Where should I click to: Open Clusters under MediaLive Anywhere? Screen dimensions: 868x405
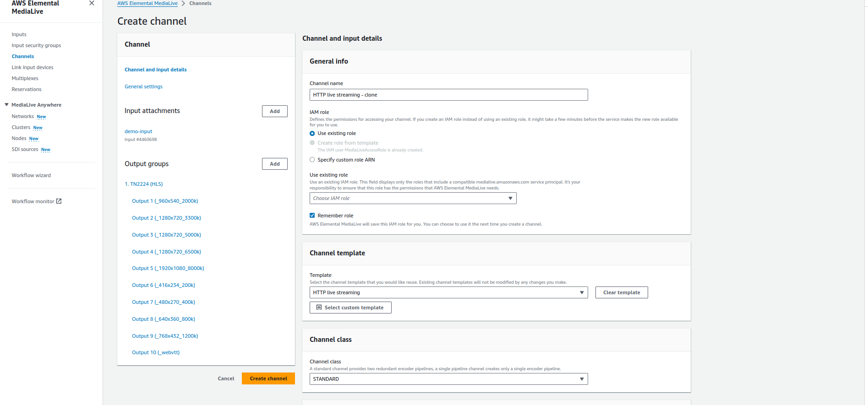coord(21,127)
